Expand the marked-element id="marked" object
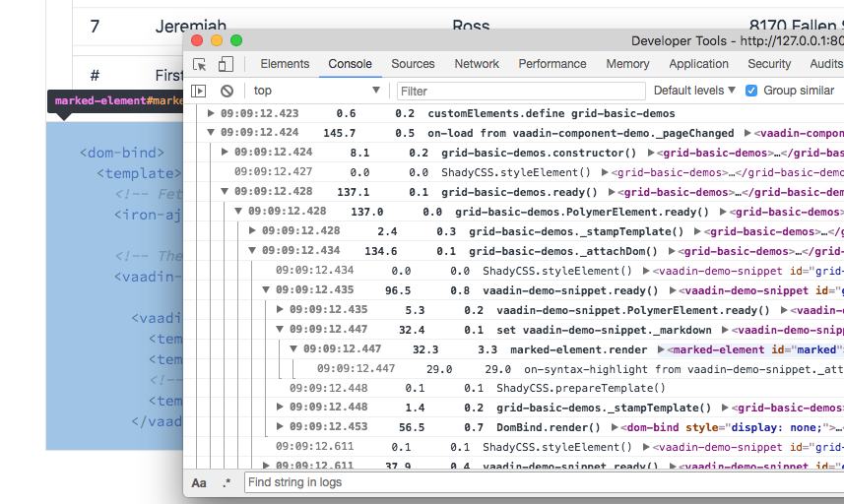The height and width of the screenshot is (504, 844). (661, 349)
